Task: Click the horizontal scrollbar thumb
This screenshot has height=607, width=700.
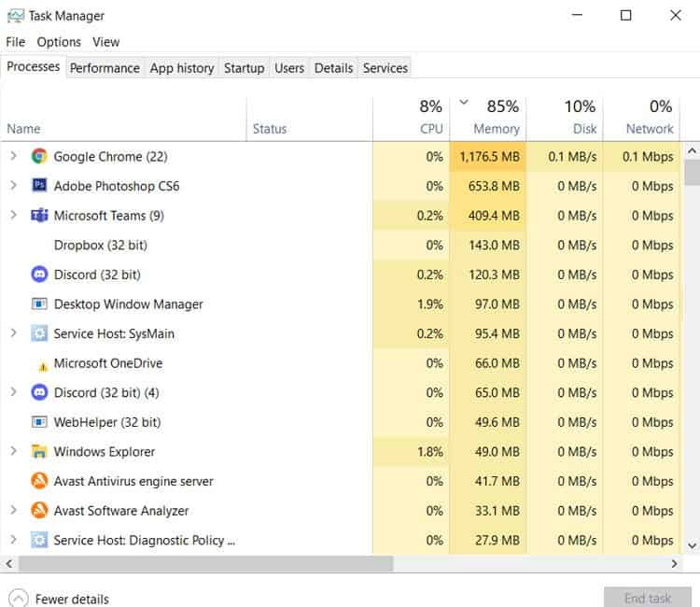Action: pyautogui.click(x=206, y=564)
